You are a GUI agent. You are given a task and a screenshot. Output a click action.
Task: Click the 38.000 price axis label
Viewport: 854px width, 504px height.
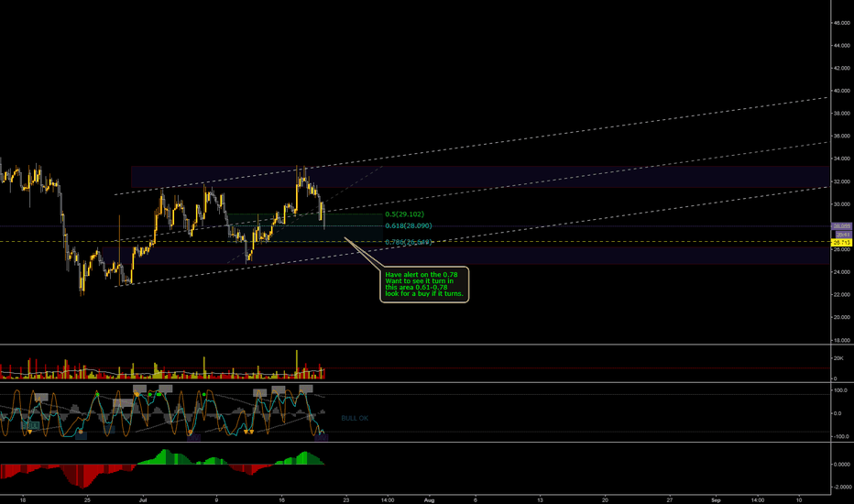(x=841, y=114)
